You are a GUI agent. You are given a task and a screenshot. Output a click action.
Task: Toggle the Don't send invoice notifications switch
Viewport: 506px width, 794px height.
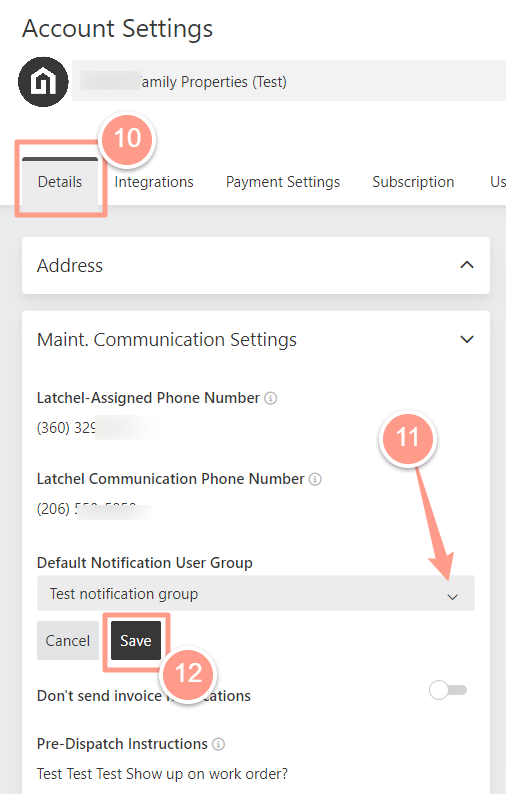click(448, 690)
